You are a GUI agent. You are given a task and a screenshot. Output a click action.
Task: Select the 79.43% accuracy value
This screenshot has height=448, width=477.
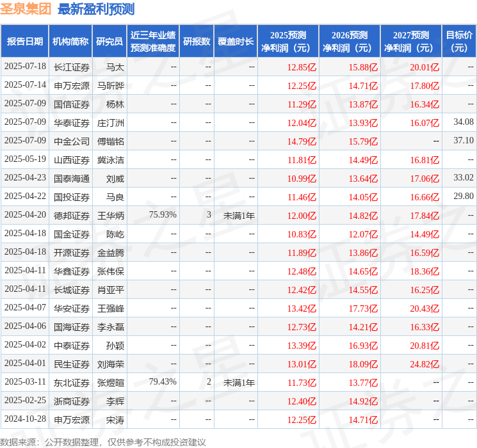click(x=163, y=381)
